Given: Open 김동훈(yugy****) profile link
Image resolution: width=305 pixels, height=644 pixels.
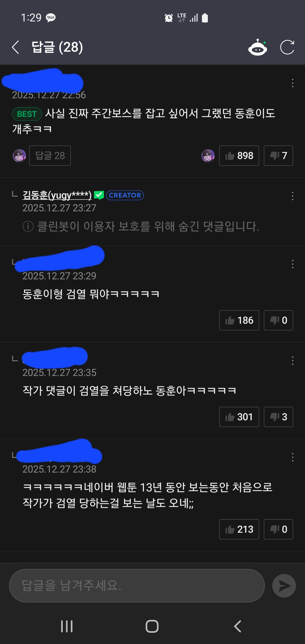Looking at the screenshot, I should click(x=57, y=195).
